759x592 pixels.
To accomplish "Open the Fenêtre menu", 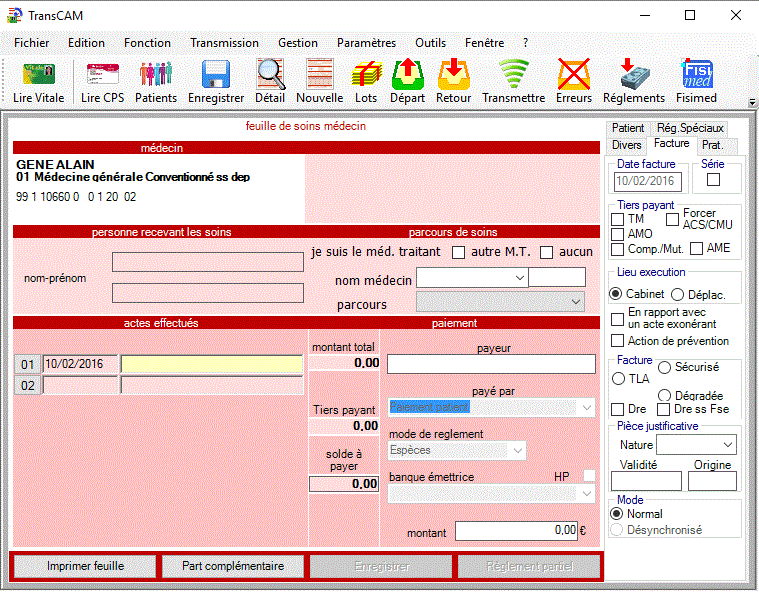I will click(x=485, y=43).
